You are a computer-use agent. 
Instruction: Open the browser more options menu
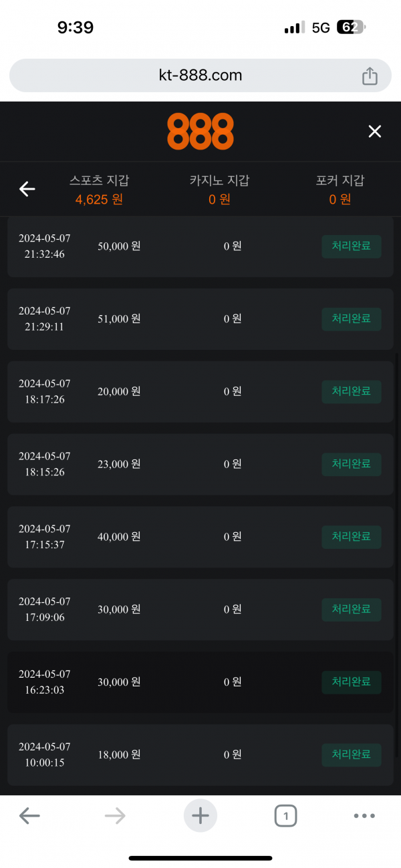click(364, 815)
